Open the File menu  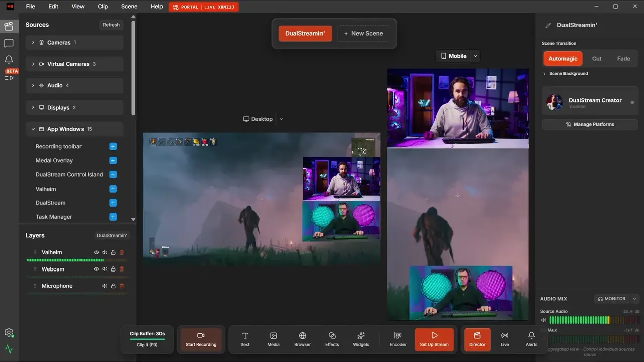click(x=30, y=7)
